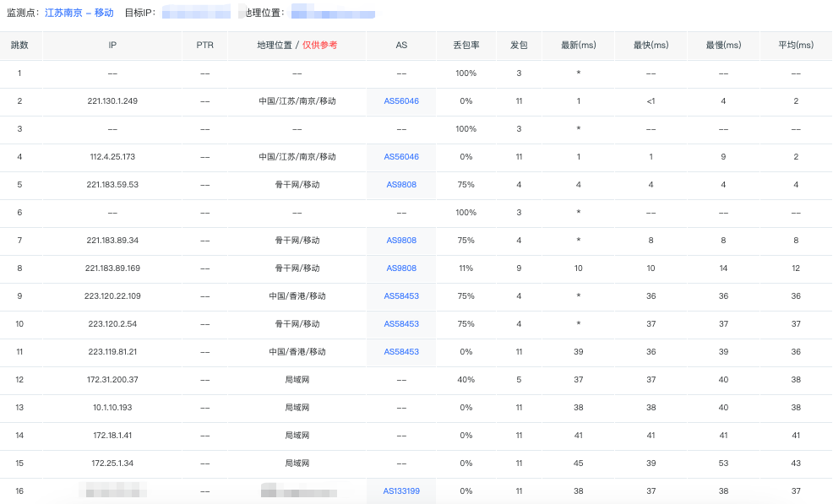The image size is (833, 504).
Task: Select the 平均(ms) column header
Action: (795, 46)
